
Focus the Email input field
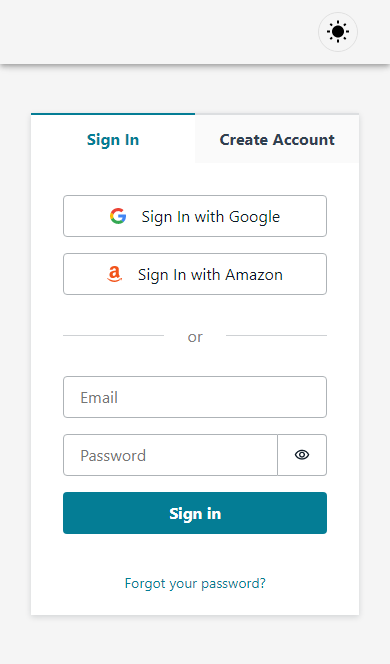195,397
